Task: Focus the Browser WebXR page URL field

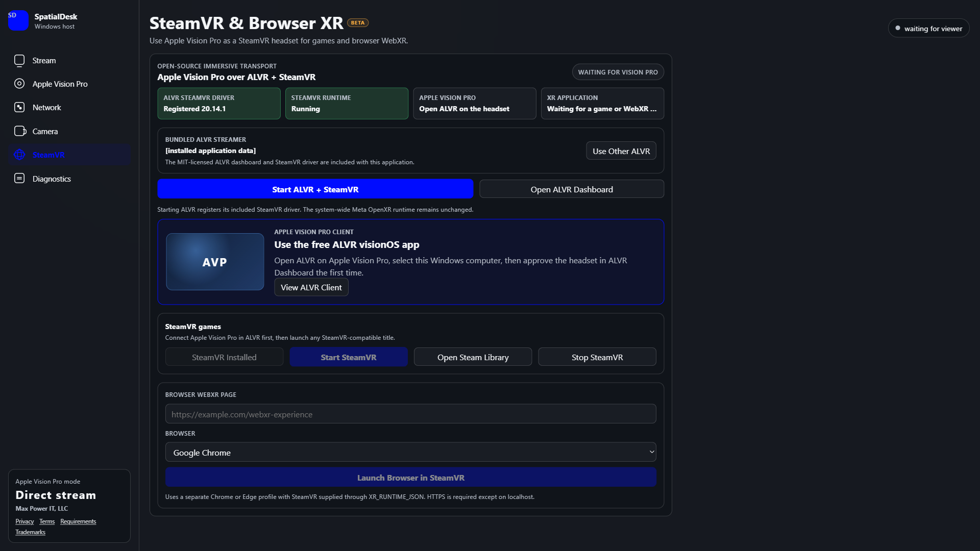Action: click(x=411, y=414)
